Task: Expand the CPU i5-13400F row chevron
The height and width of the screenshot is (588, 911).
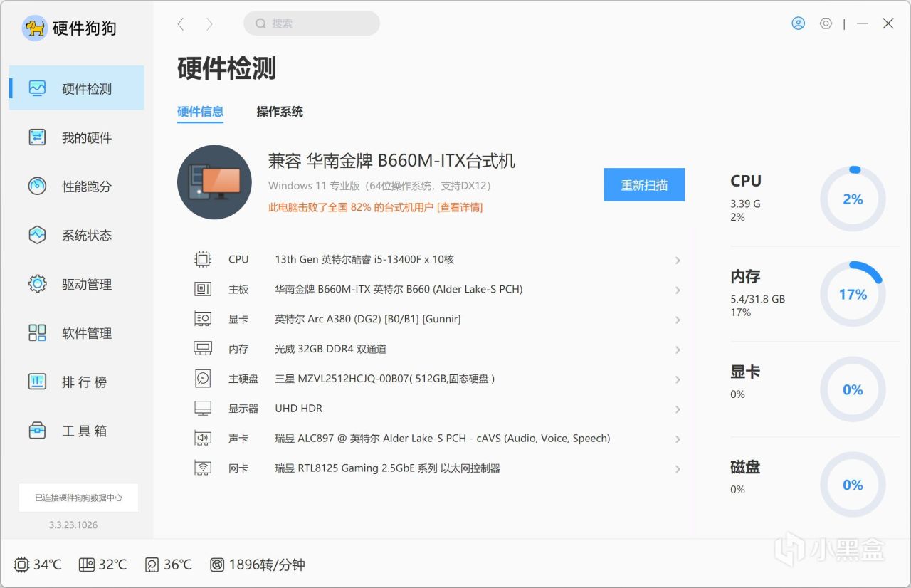Action: [x=678, y=261]
